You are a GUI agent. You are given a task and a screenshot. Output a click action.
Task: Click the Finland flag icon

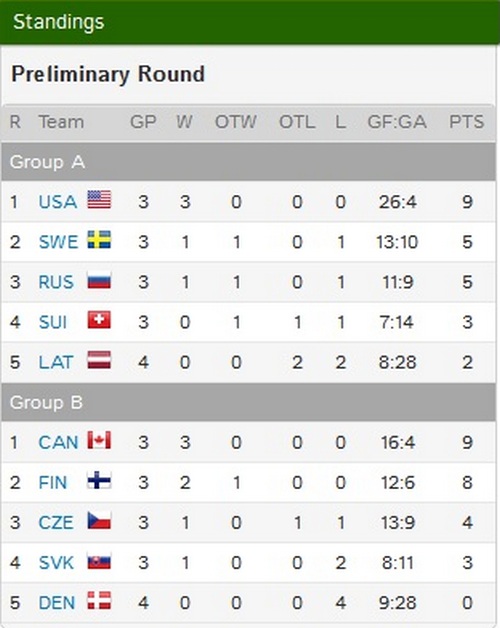click(x=99, y=480)
